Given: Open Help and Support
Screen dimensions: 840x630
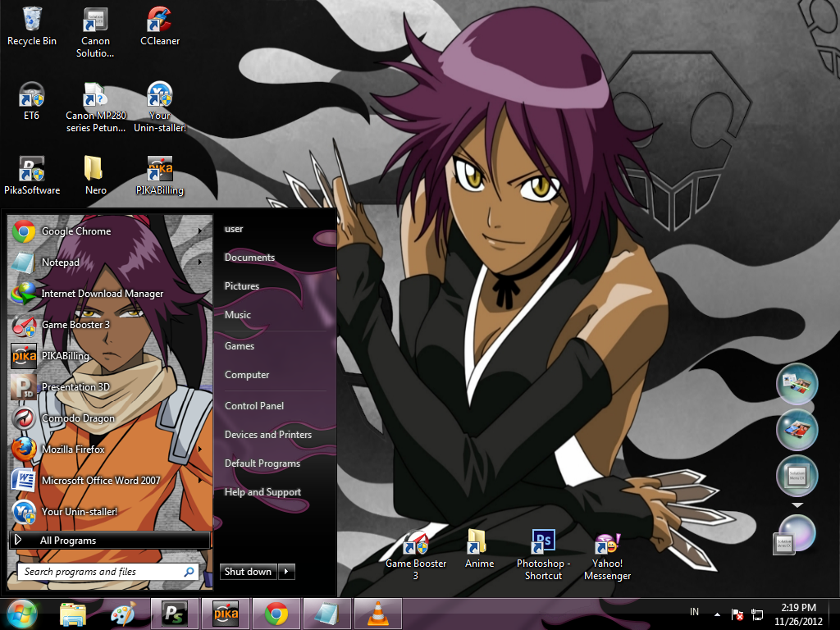Looking at the screenshot, I should pyautogui.click(x=262, y=492).
